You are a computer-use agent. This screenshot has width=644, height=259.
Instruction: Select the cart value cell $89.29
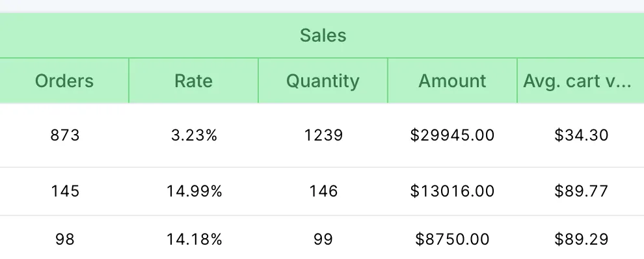[581, 239]
